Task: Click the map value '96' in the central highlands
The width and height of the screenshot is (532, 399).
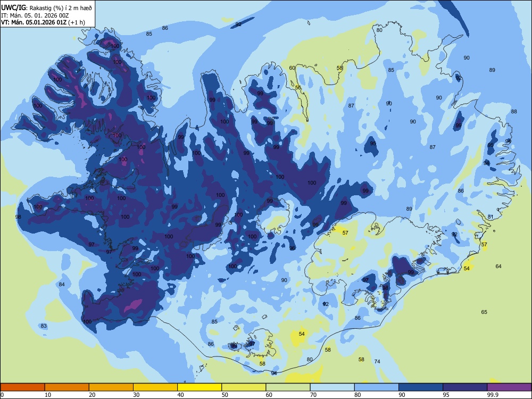Action: point(293,248)
